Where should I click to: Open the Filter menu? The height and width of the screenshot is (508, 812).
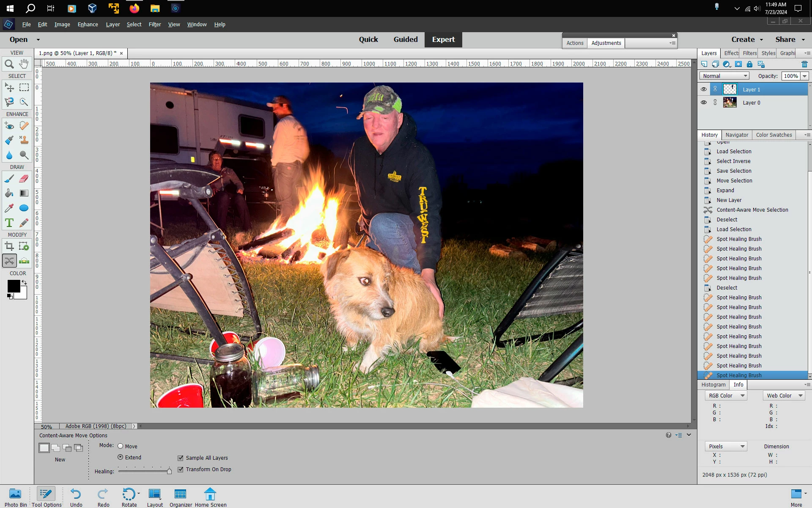click(x=154, y=25)
